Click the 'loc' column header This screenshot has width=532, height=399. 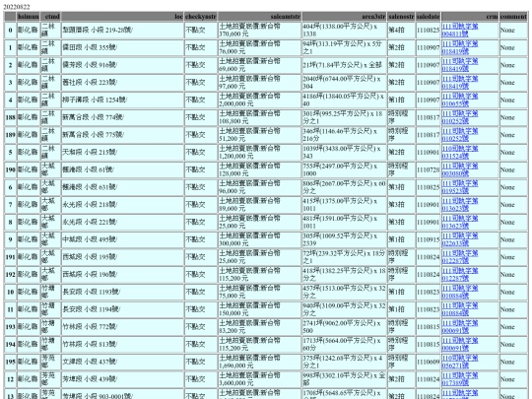[122, 17]
